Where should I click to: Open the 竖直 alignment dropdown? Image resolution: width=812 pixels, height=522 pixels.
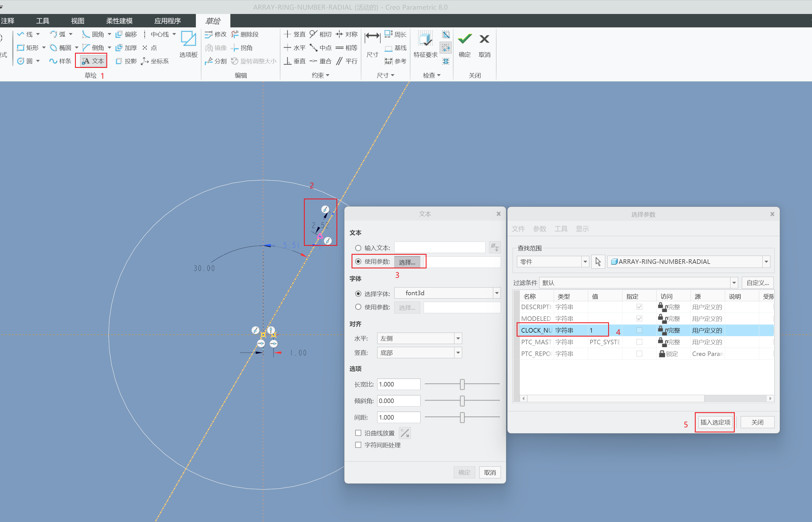click(x=458, y=353)
